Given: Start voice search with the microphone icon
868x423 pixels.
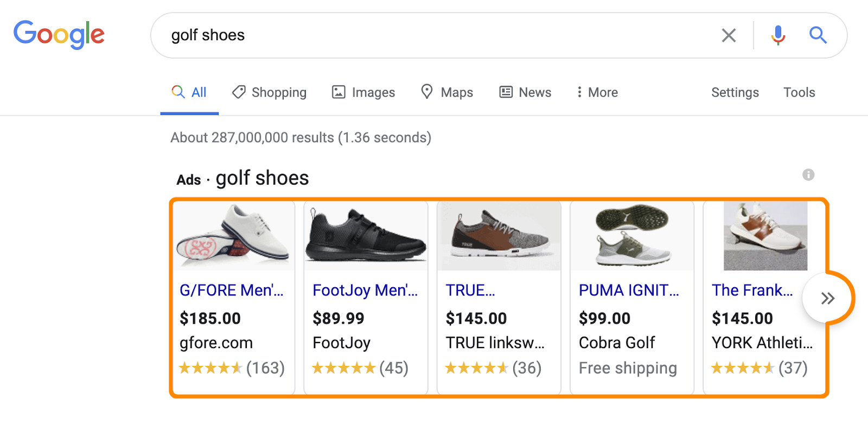Looking at the screenshot, I should [x=778, y=35].
